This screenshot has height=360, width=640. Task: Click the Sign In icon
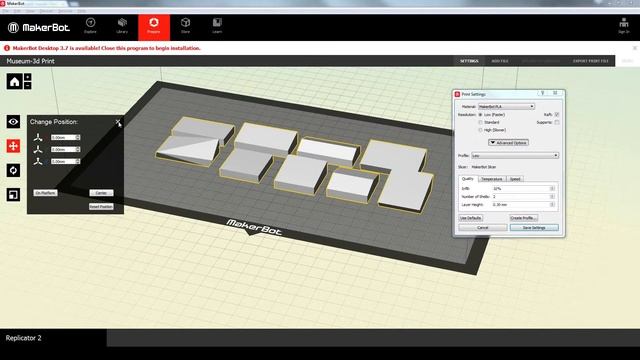point(623,25)
